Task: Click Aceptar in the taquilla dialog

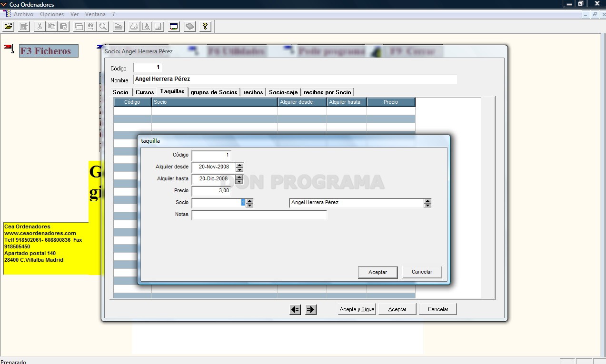Action: (x=378, y=272)
